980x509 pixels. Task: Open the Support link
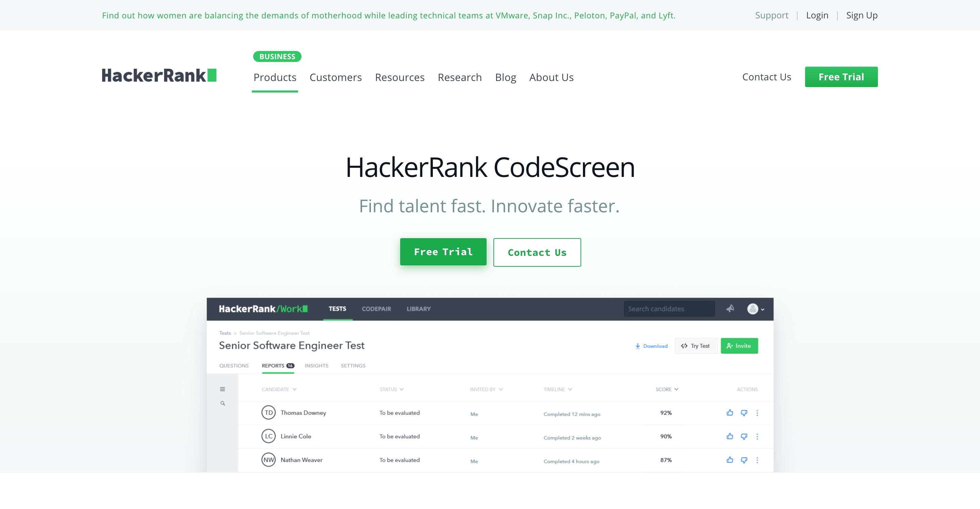pos(771,15)
